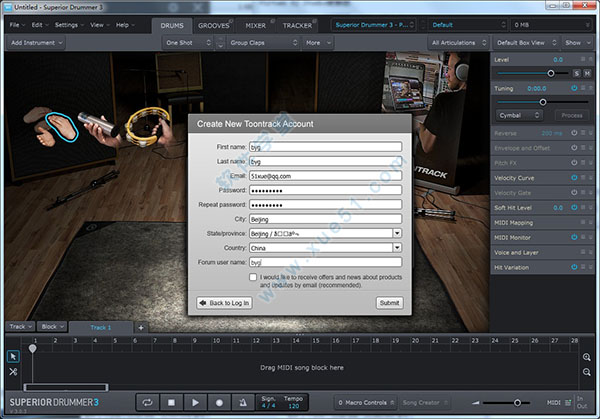Open the Block menu dropdown

[52, 326]
